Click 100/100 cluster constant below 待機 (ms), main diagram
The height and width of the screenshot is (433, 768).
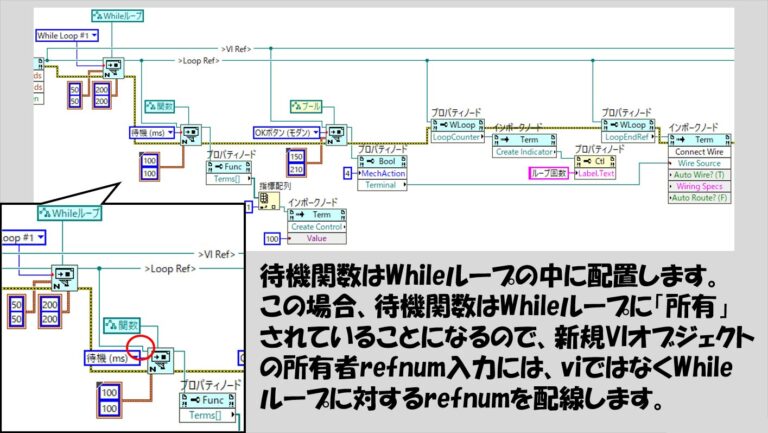click(x=149, y=167)
